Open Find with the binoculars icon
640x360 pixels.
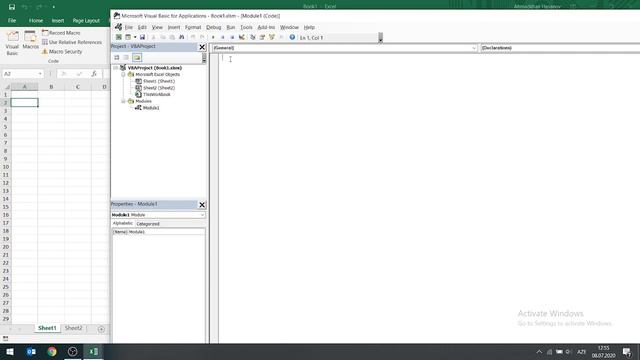pyautogui.click(x=182, y=37)
